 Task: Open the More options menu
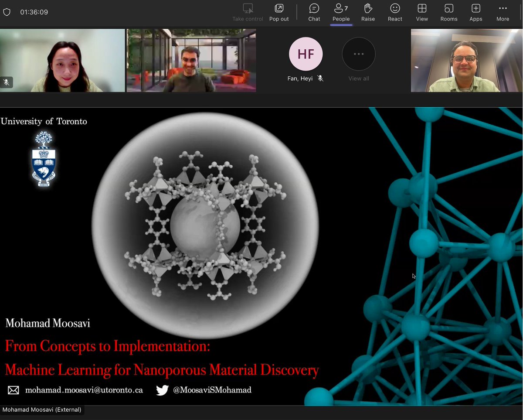coord(503,12)
